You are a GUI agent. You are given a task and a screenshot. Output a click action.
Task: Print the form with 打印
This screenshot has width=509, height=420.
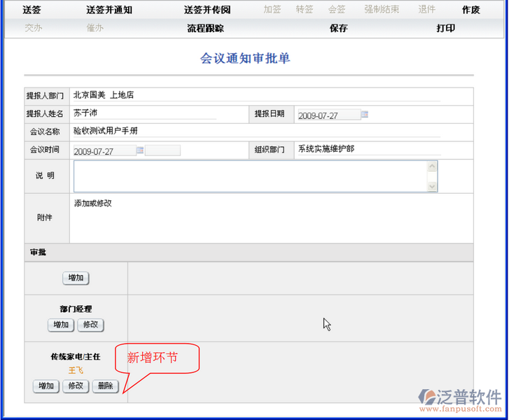click(x=445, y=28)
